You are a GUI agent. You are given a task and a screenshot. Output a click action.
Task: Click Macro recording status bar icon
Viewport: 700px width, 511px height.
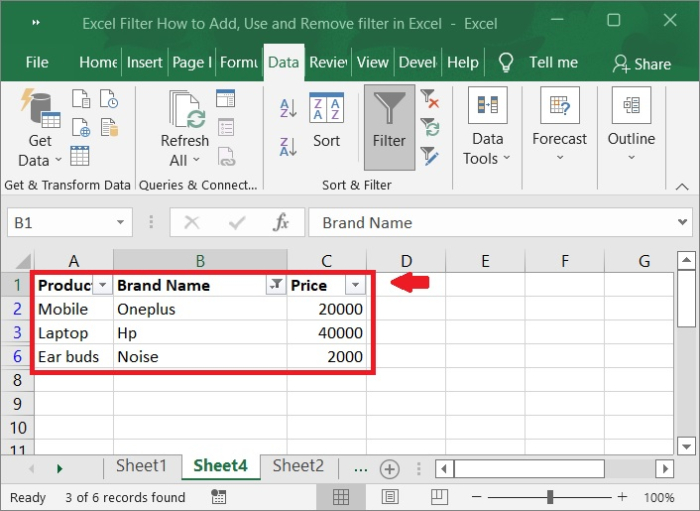tap(219, 497)
